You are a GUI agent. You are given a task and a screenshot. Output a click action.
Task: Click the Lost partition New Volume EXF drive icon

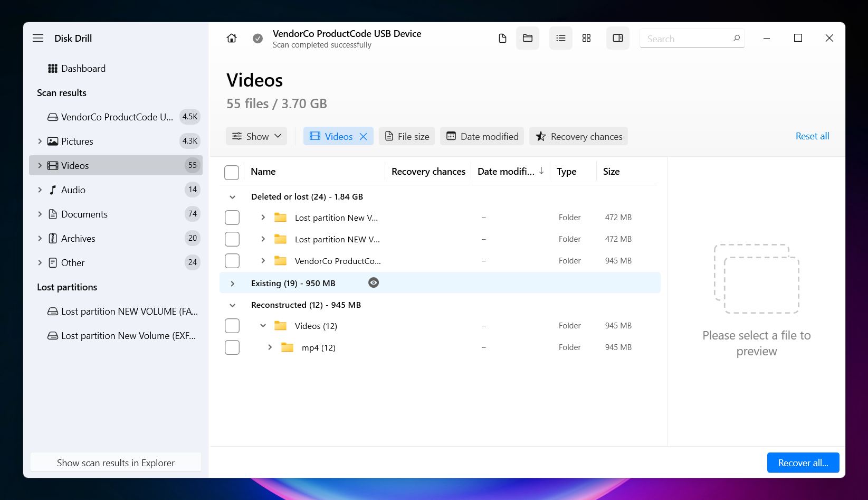point(53,335)
